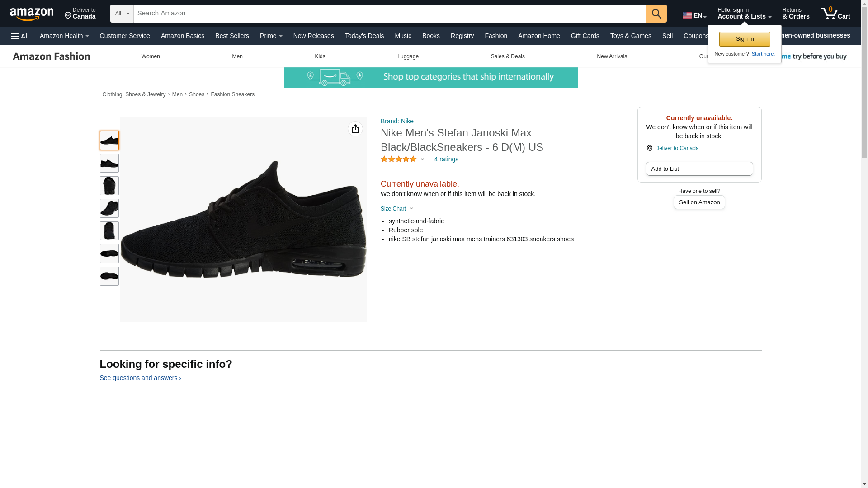The width and height of the screenshot is (868, 488).
Task: Click the Search Amazon input field
Action: point(389,14)
